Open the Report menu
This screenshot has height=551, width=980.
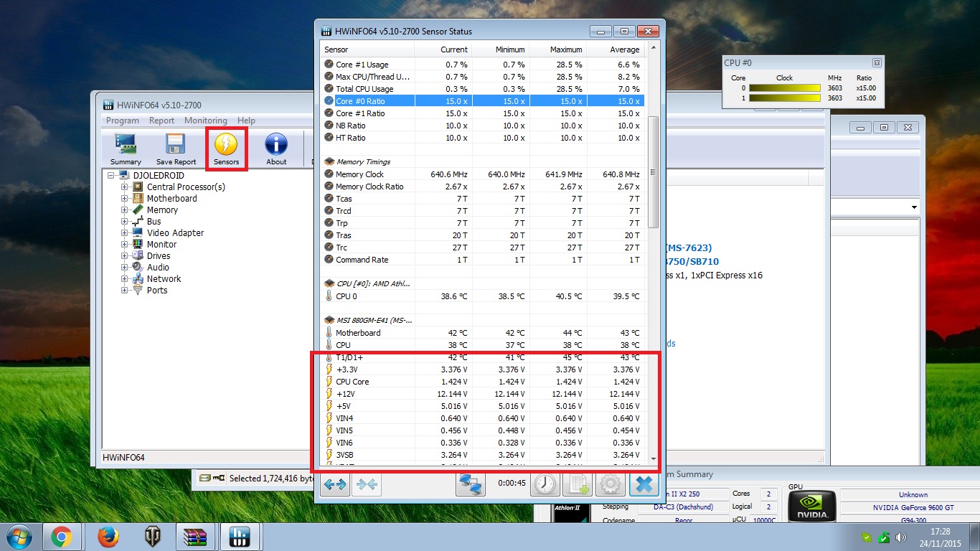(x=161, y=121)
